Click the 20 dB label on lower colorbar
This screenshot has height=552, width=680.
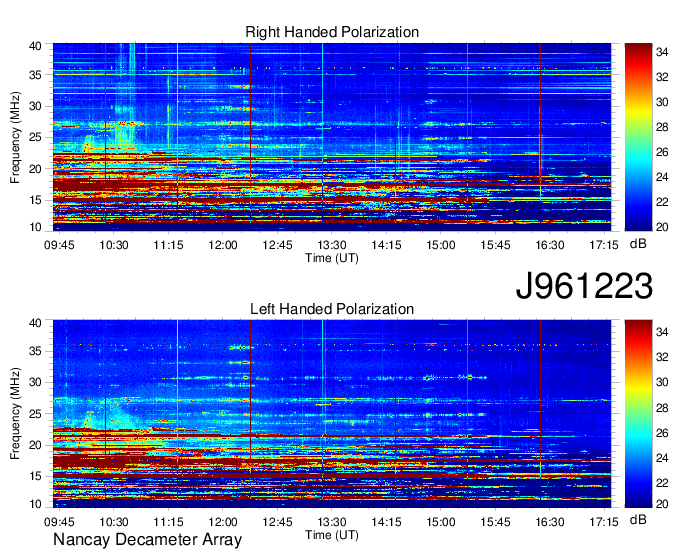click(662, 504)
